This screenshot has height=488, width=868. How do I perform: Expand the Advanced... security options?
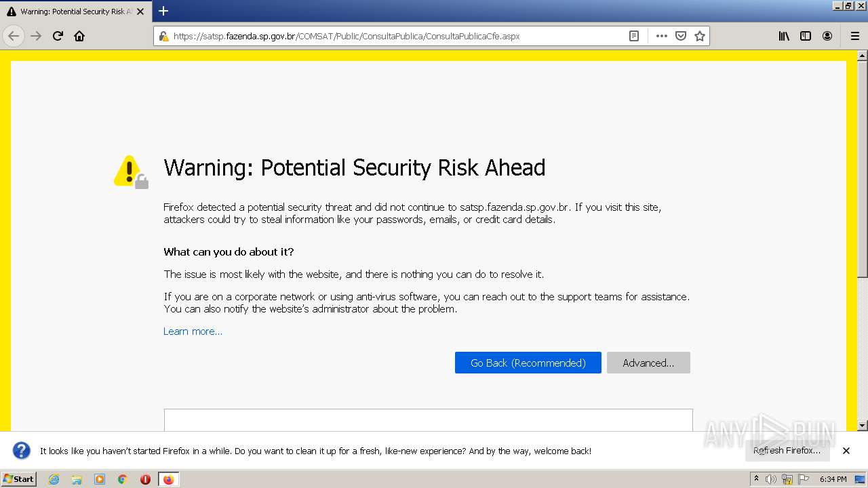point(648,363)
